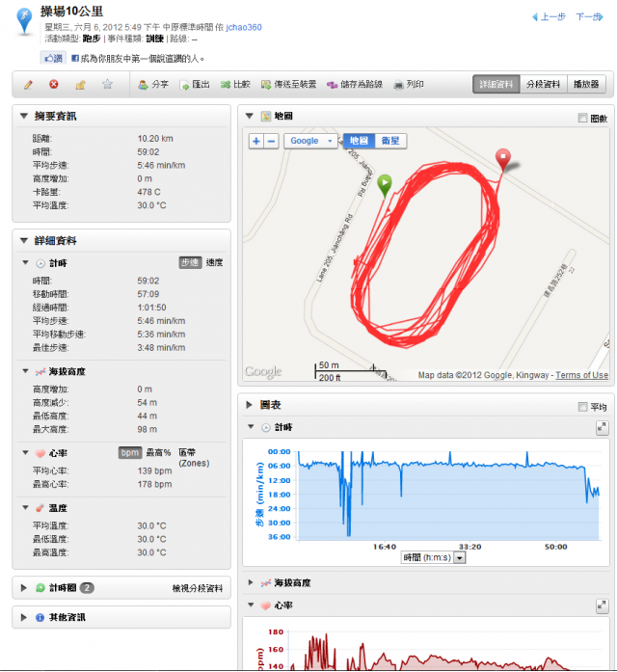This screenshot has width=617, height=672.
Task: Collapse the 計時 timing chart
Action: pos(251,427)
